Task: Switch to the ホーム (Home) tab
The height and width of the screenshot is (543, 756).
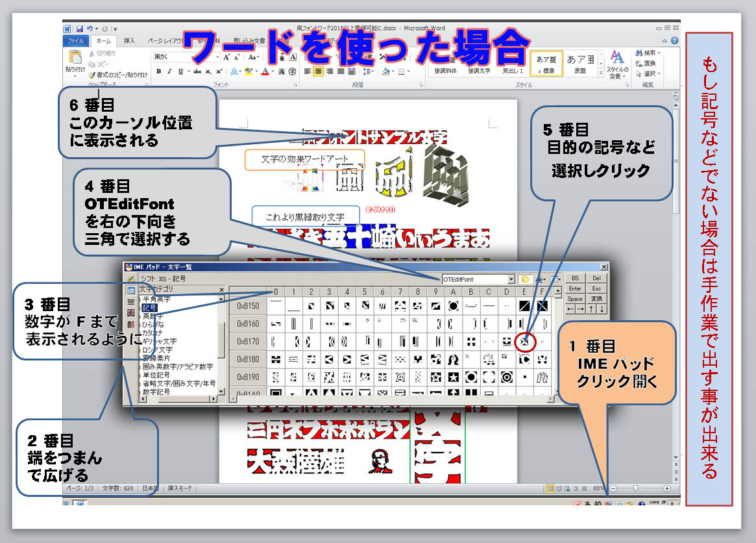Action: tap(103, 41)
